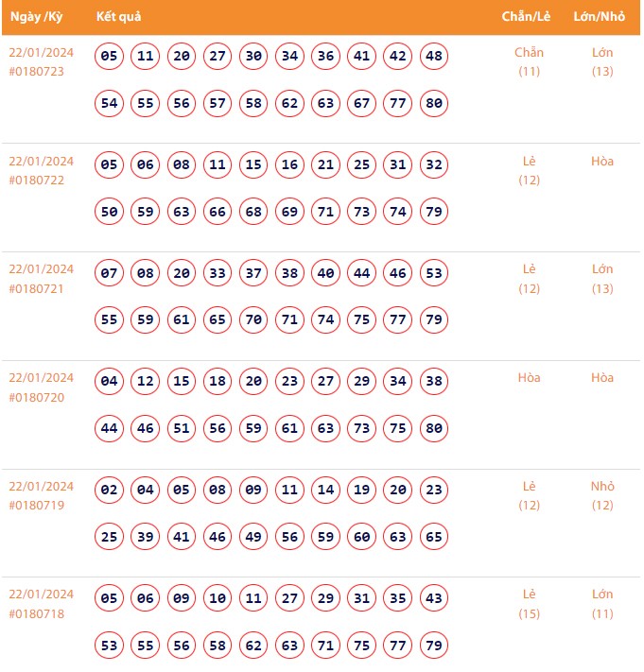Select ball 02 in draw #0180719
Viewport: 644px width, 672px height.
110,490
